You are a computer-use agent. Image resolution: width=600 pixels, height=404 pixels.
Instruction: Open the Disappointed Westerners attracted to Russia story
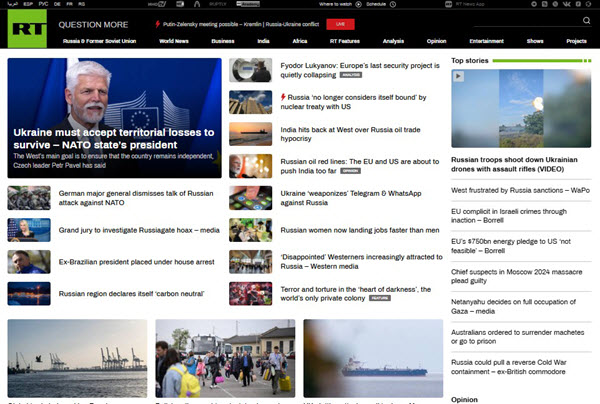362,262
